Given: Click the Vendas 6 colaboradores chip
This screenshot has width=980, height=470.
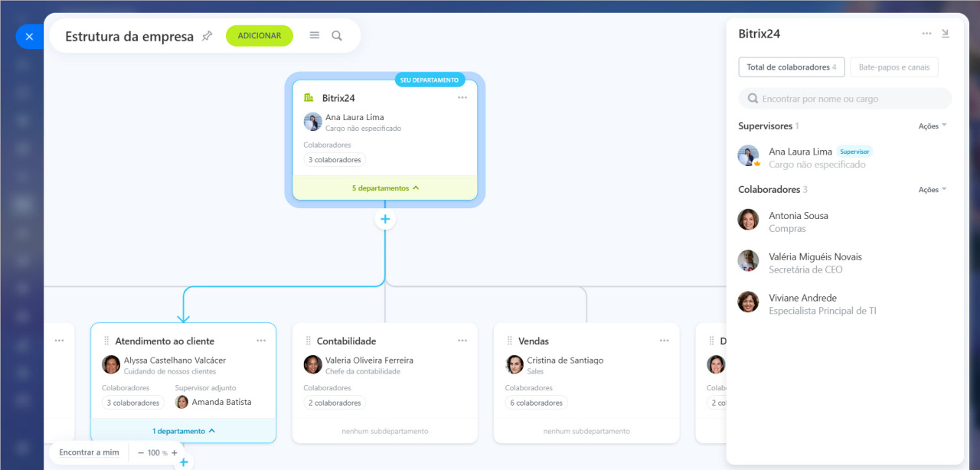Looking at the screenshot, I should [x=536, y=403].
